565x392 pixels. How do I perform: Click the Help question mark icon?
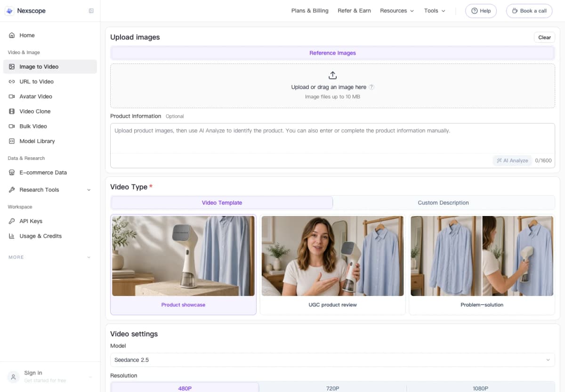click(x=474, y=11)
